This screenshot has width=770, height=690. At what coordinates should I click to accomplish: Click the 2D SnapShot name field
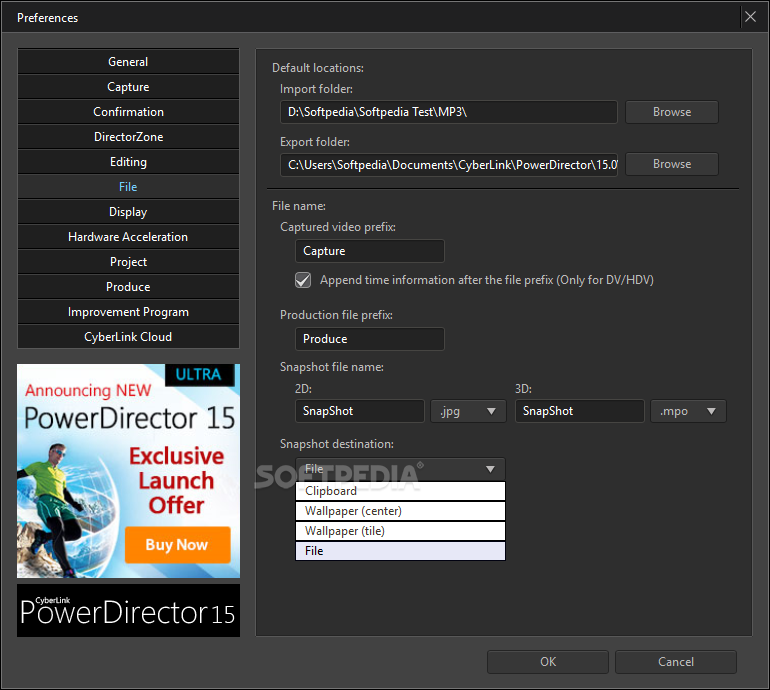359,411
